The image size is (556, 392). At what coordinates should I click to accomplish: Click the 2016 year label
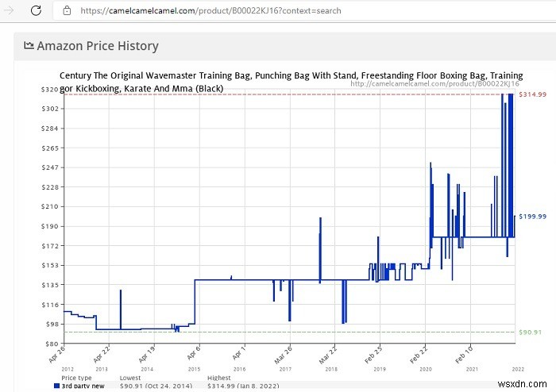click(239, 369)
